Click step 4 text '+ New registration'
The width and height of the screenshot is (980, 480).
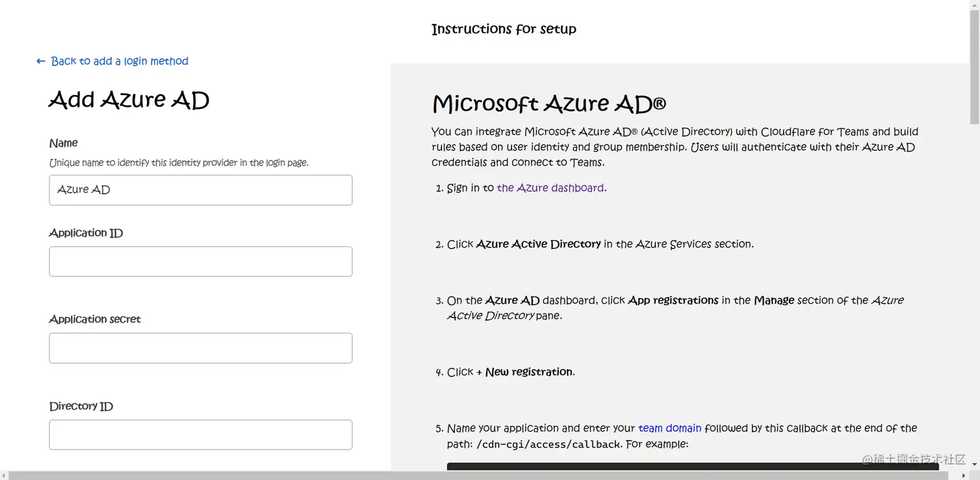click(525, 372)
